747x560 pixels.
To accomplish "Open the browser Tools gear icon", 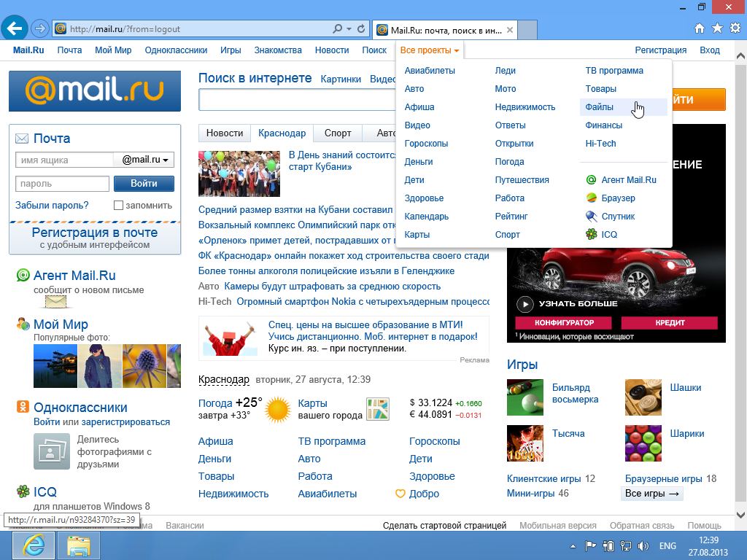I will 735,28.
